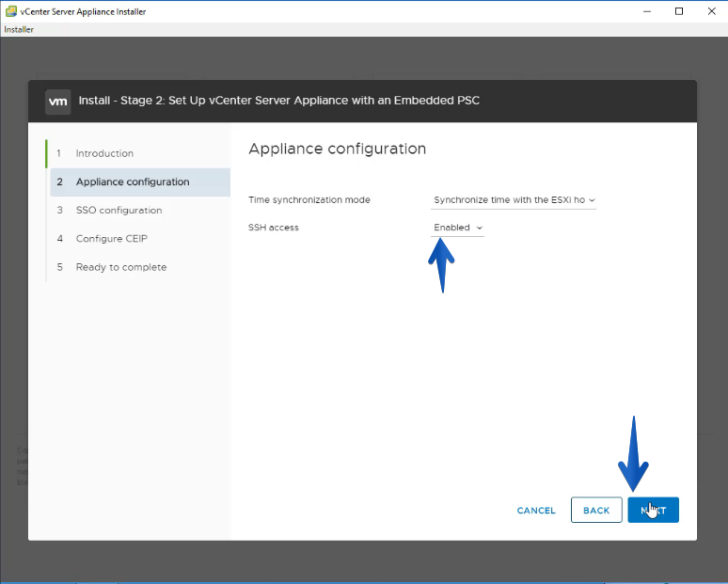Maximize the installer window
The height and width of the screenshot is (584, 728).
pyautogui.click(x=679, y=11)
